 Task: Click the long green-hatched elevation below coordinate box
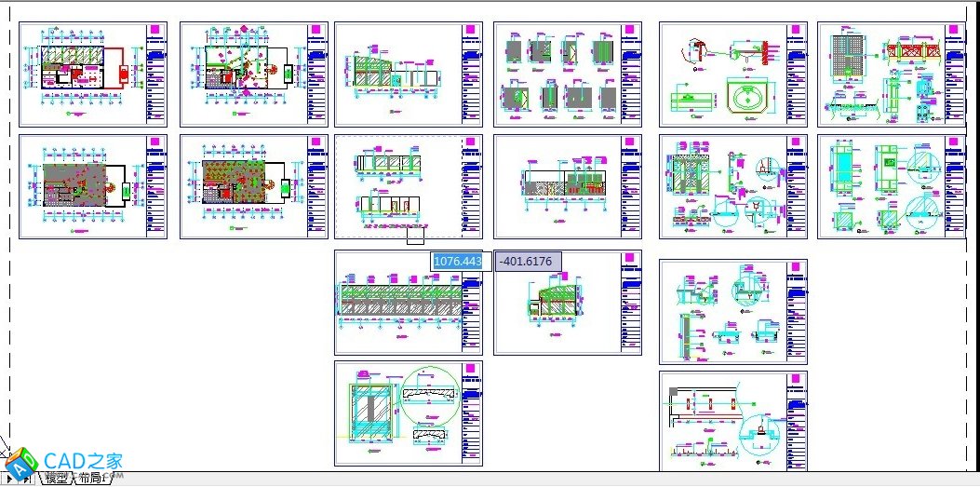(x=408, y=303)
